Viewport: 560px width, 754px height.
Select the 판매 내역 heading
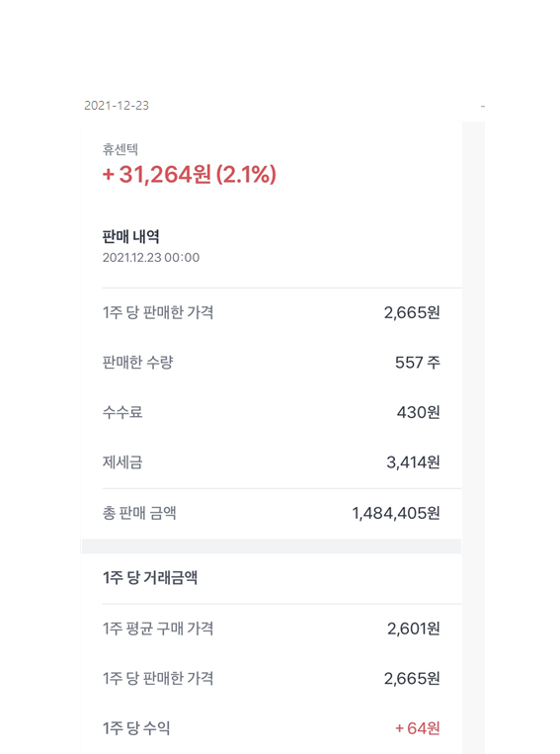[130, 236]
